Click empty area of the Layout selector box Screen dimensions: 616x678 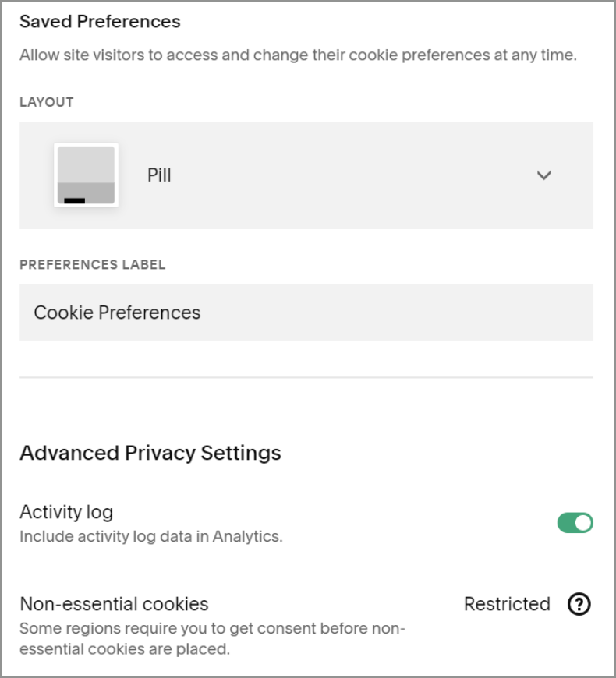[351, 175]
